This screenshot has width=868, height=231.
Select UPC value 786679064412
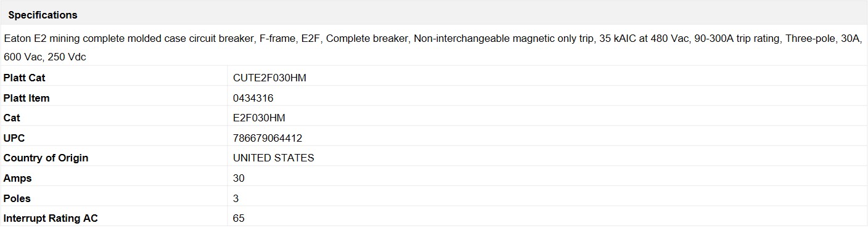click(268, 138)
